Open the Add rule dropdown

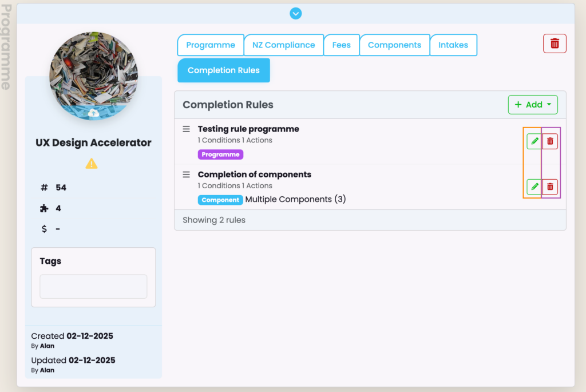tap(533, 105)
